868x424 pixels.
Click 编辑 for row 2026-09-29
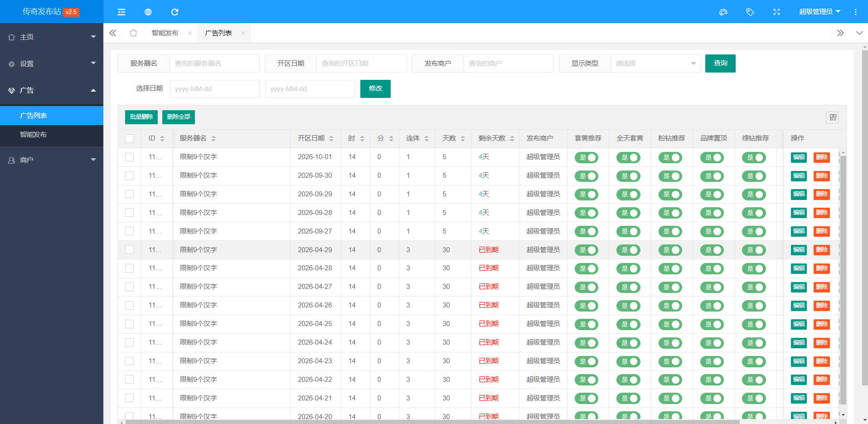(799, 194)
